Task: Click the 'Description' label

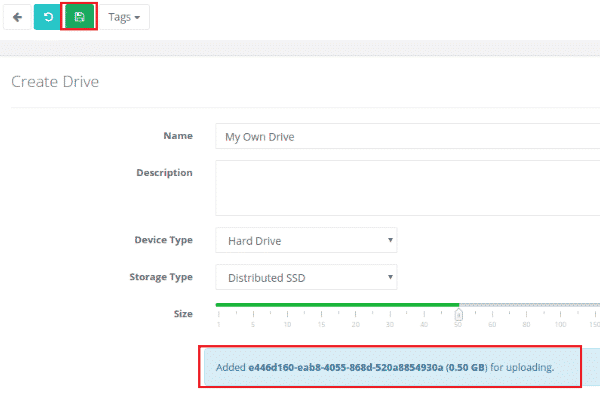Action: (165, 173)
